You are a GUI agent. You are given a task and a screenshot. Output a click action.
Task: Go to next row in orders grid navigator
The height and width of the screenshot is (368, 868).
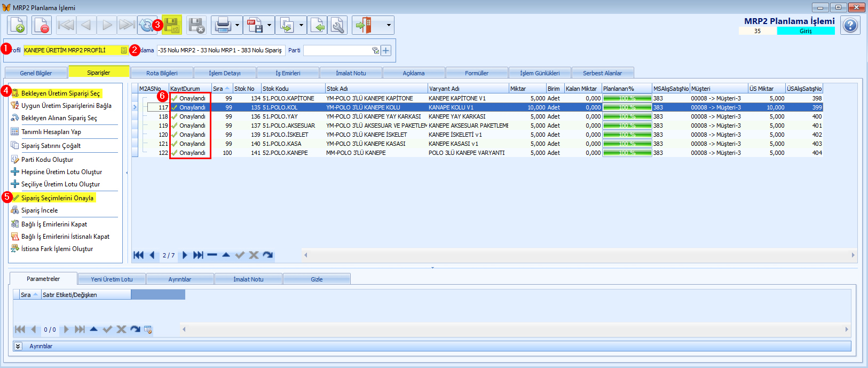(x=185, y=255)
